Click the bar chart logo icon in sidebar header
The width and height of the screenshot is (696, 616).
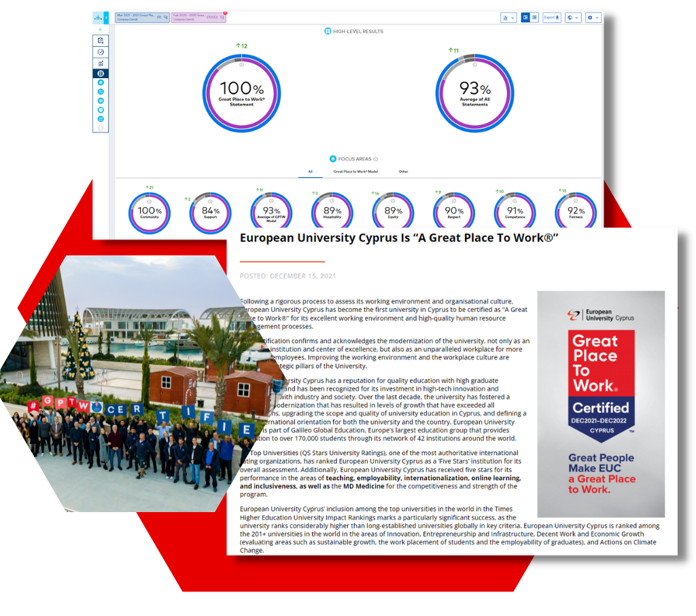click(98, 18)
